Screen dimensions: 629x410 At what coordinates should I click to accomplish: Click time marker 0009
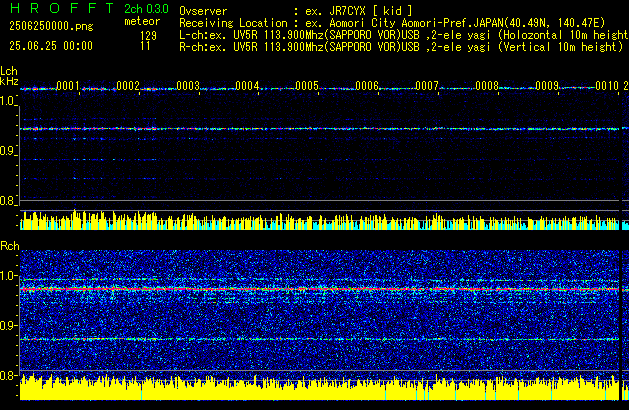(547, 85)
